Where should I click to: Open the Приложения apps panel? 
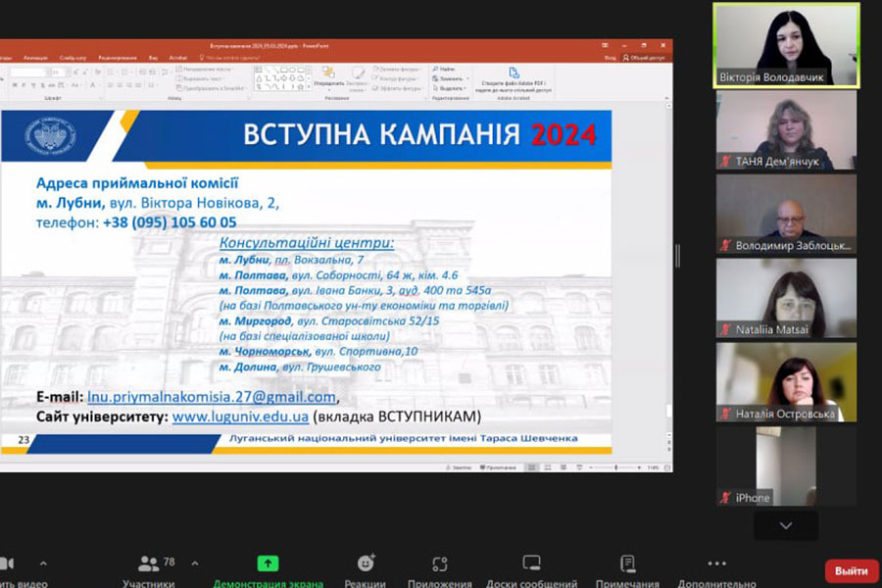click(x=440, y=569)
